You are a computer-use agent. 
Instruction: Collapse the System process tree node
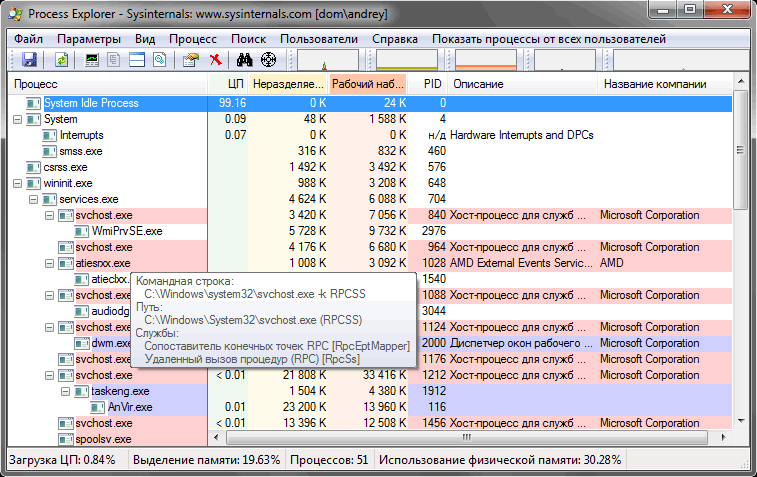click(18, 119)
